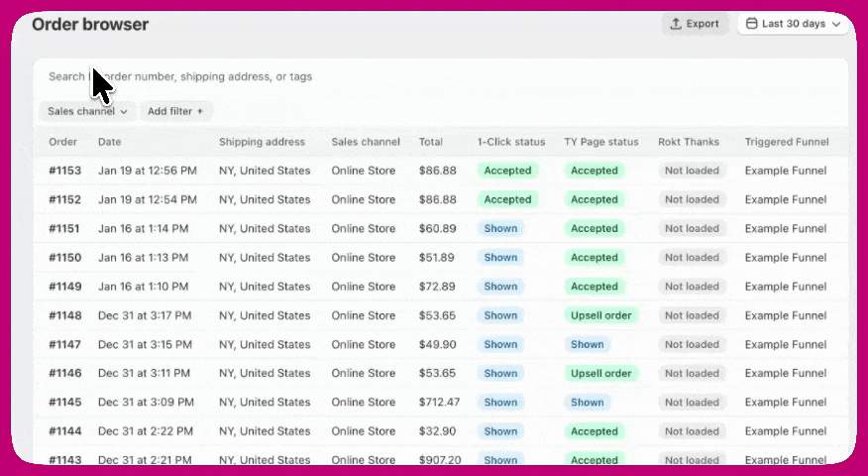The image size is (868, 476).
Task: Click the $72.89 total cell
Action: point(437,287)
